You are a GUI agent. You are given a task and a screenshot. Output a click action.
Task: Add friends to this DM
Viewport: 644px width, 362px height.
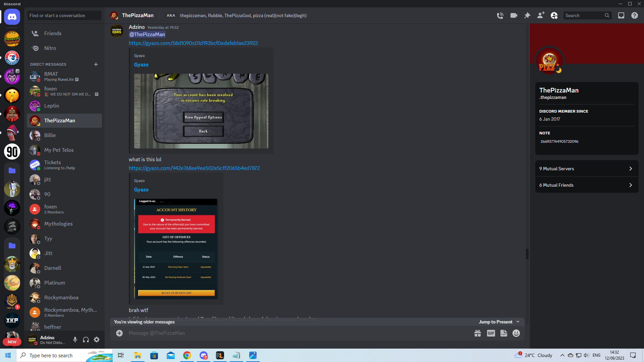[541, 15]
